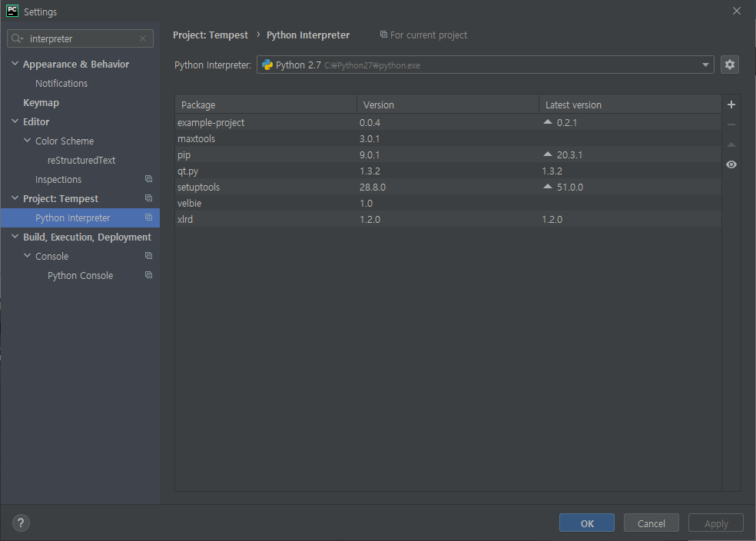Click project-level icon next to Console
The height and width of the screenshot is (541, 756).
[148, 256]
